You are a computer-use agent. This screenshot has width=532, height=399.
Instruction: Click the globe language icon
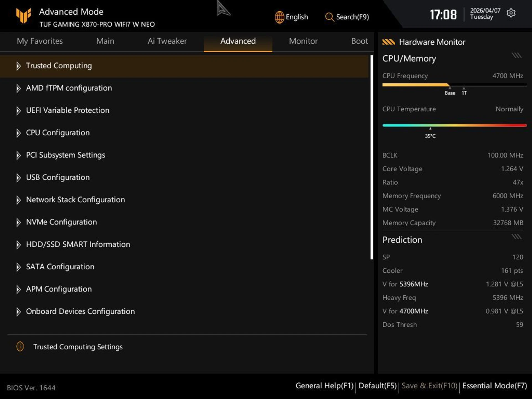(x=279, y=17)
